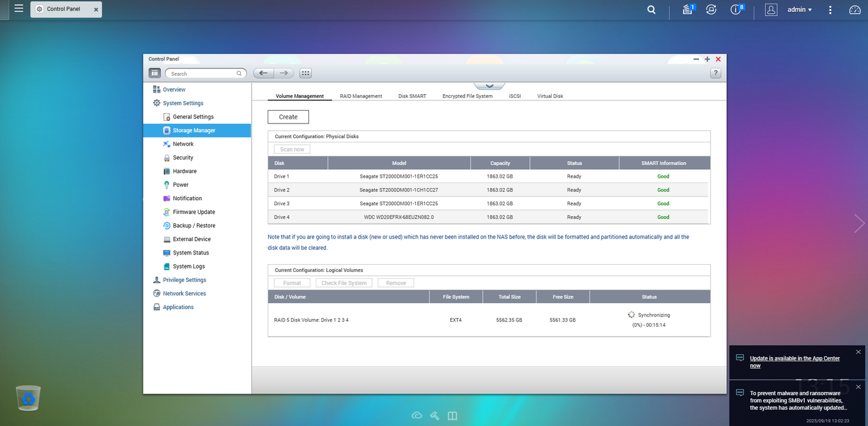Select Storage Manager in sidebar

pos(197,130)
